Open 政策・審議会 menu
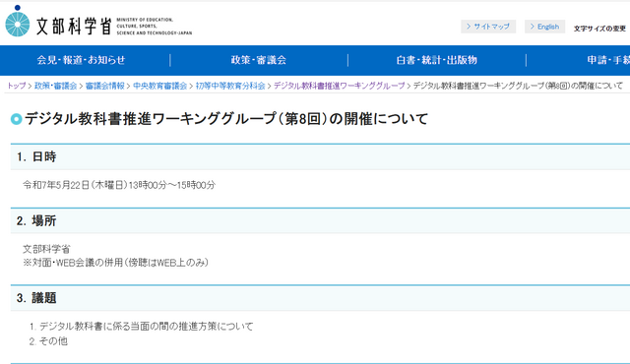The height and width of the screenshot is (364, 630). pyautogui.click(x=259, y=60)
